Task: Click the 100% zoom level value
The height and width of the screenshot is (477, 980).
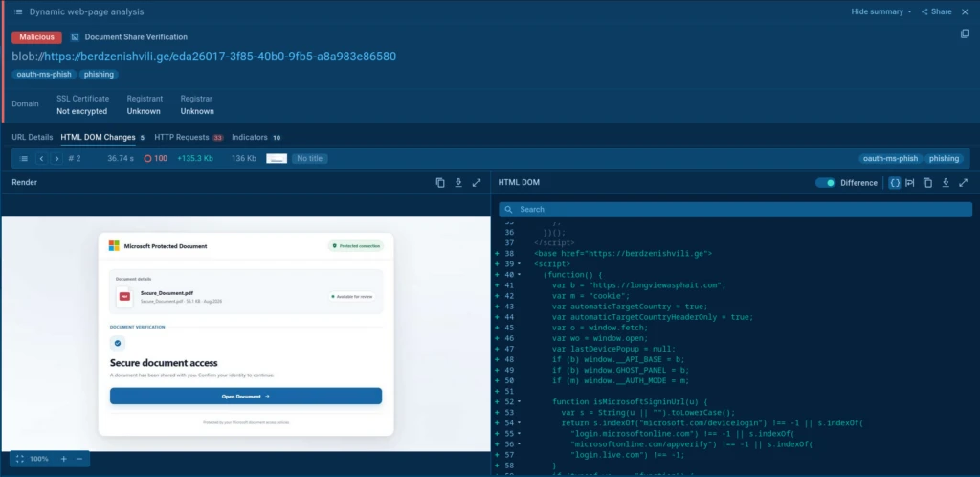Action: coord(38,459)
